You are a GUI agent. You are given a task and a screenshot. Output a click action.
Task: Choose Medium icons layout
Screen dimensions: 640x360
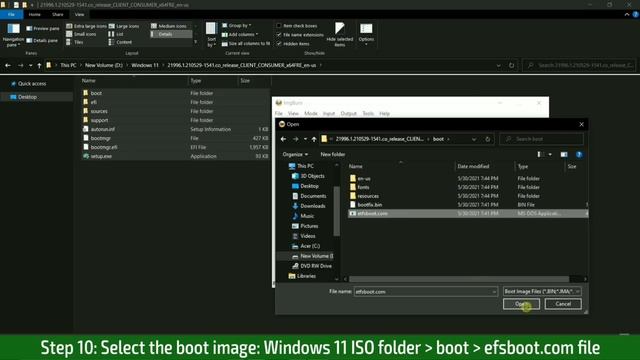(169, 26)
